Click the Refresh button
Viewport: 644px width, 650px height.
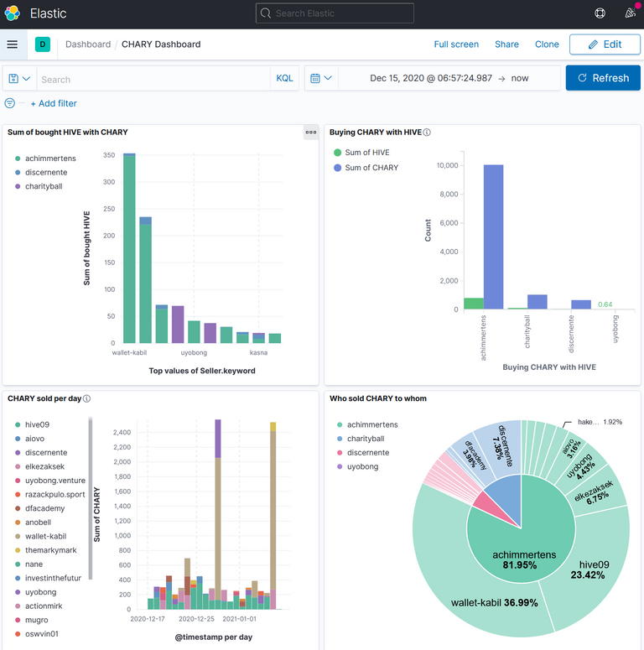pyautogui.click(x=603, y=78)
